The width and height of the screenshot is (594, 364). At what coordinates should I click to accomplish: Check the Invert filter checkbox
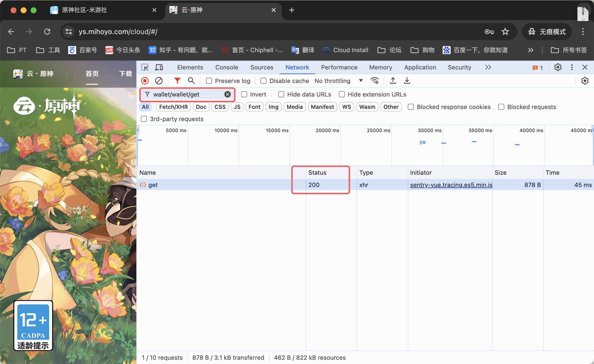[244, 94]
